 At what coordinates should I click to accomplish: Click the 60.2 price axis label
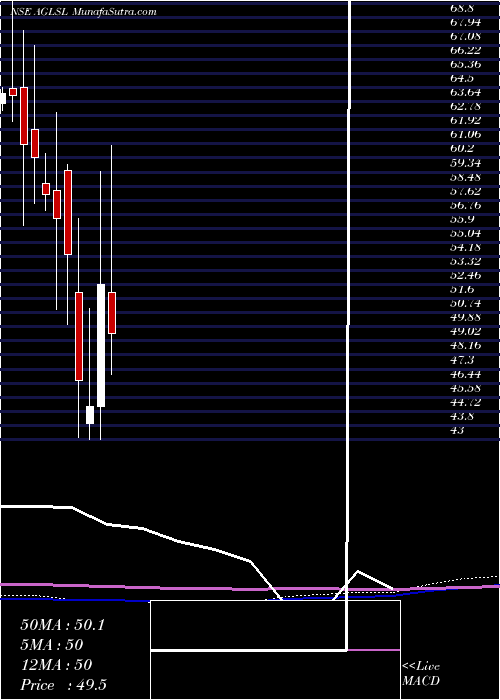[463, 149]
